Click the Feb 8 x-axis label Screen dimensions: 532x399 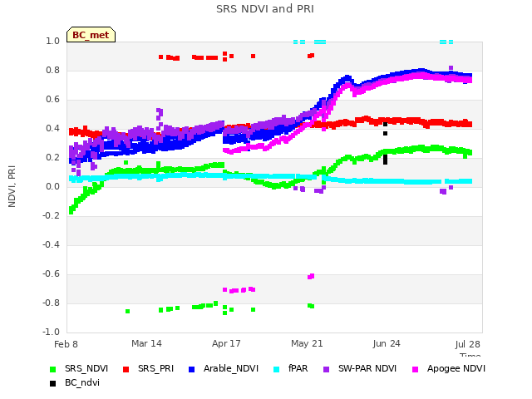point(66,344)
